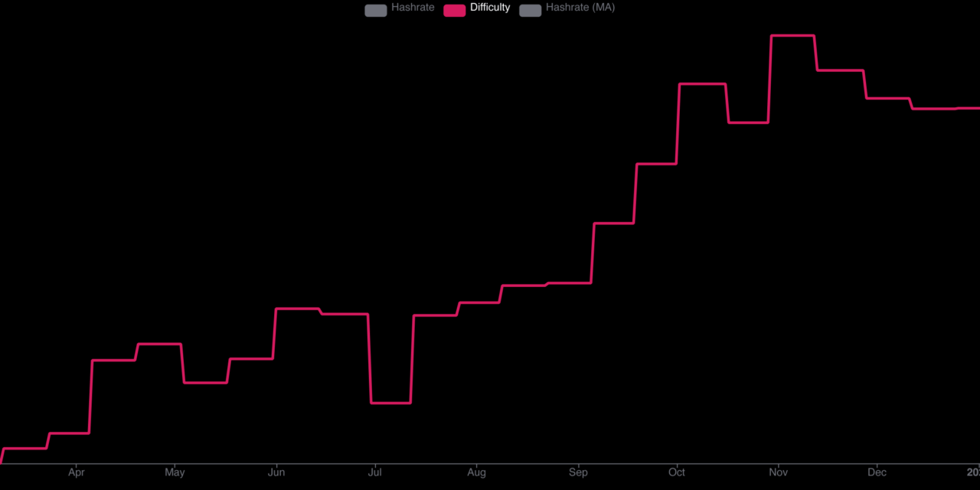980x490 pixels.
Task: Select the Dec label on the time axis
Action: click(877, 472)
